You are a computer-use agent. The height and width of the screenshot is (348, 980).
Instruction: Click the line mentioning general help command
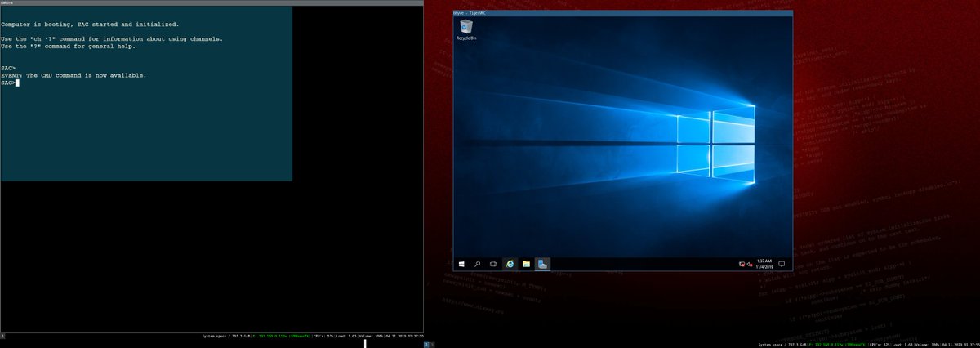pyautogui.click(x=68, y=46)
